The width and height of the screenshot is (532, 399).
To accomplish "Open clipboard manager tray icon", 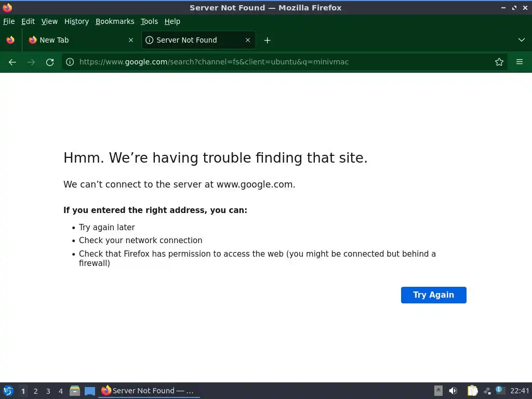I will click(x=472, y=391).
